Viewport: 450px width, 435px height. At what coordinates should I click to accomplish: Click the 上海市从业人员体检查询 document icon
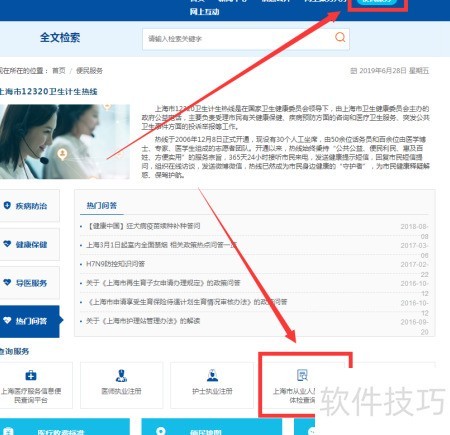coord(302,375)
